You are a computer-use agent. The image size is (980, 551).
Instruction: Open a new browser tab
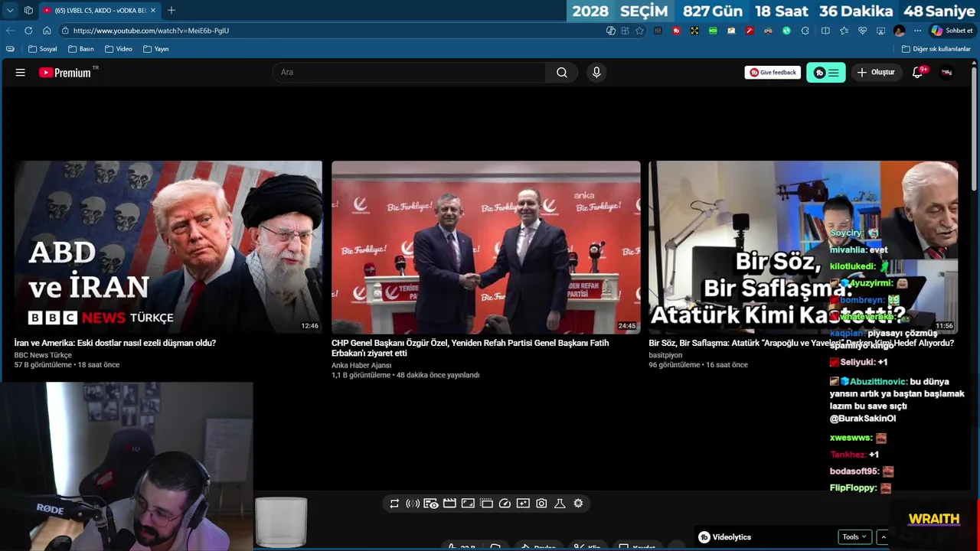(x=171, y=10)
